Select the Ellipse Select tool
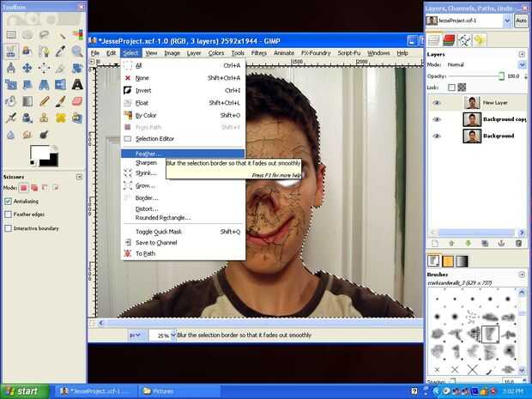 point(27,34)
